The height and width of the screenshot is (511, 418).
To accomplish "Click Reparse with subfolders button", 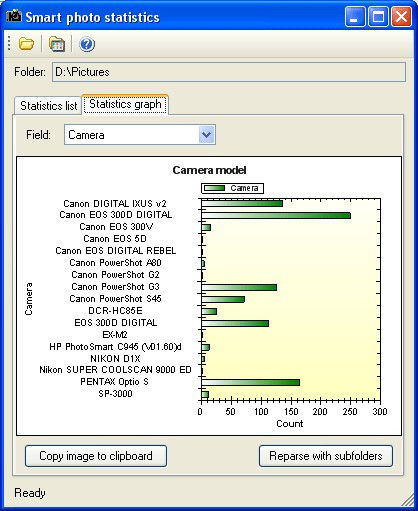I will point(326,456).
